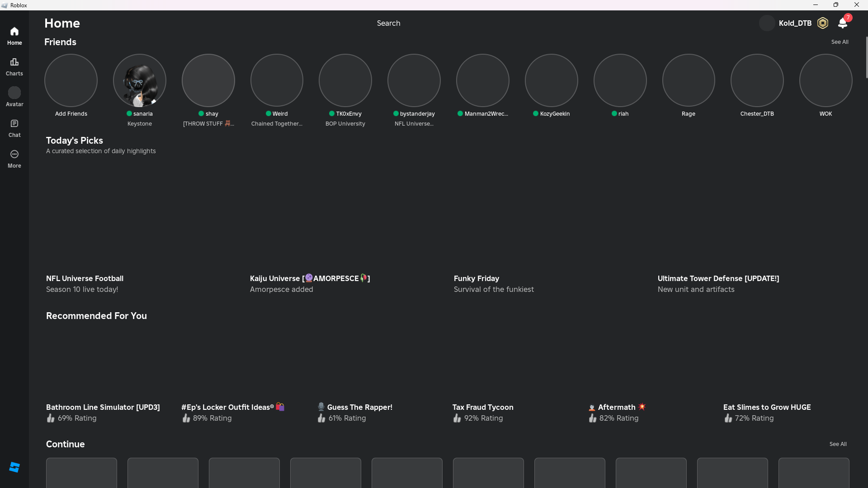Click KozyGeekin's green online status dot

click(536, 113)
